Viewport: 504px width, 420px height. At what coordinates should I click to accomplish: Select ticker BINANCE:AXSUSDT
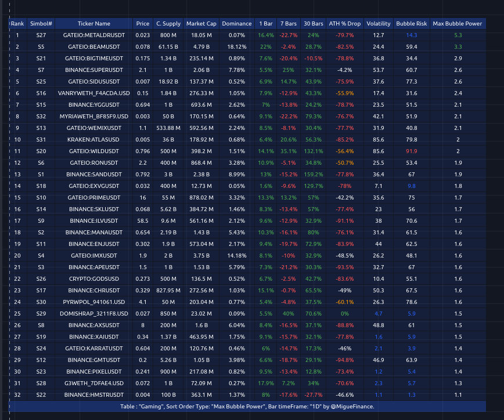tap(94, 325)
